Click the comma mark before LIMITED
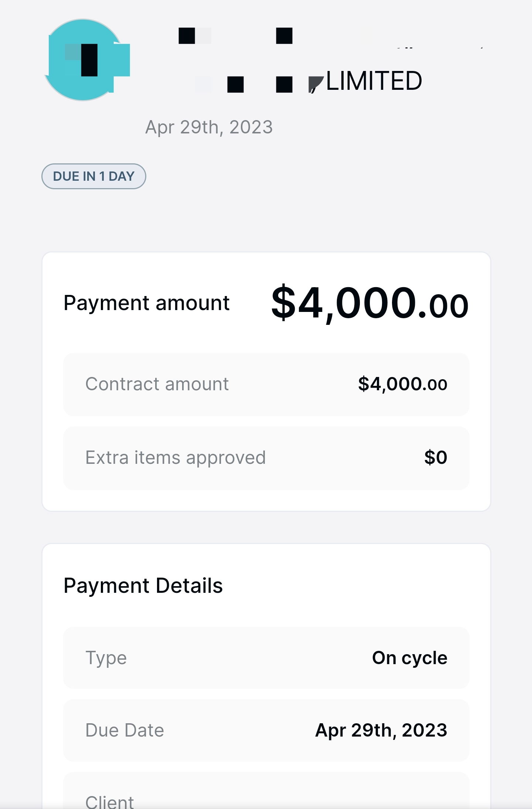The image size is (532, 809). click(x=315, y=85)
